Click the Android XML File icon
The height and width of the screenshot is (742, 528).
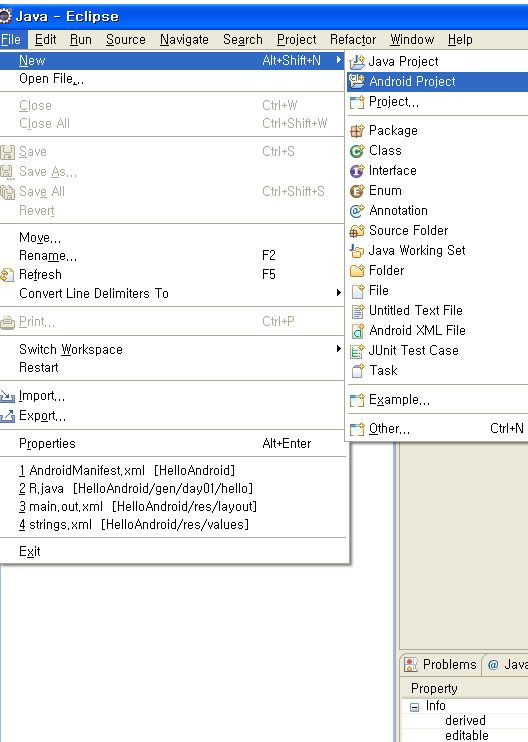(357, 331)
